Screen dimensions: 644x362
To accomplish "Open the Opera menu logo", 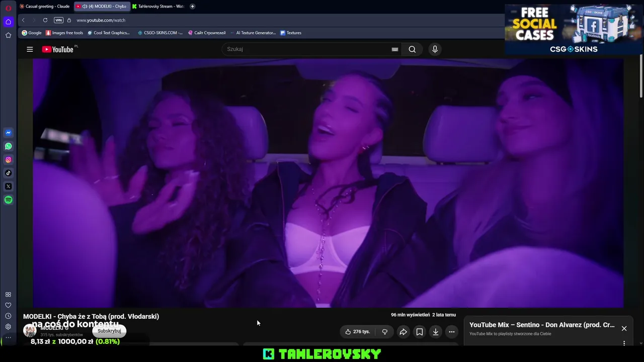I will point(8,8).
